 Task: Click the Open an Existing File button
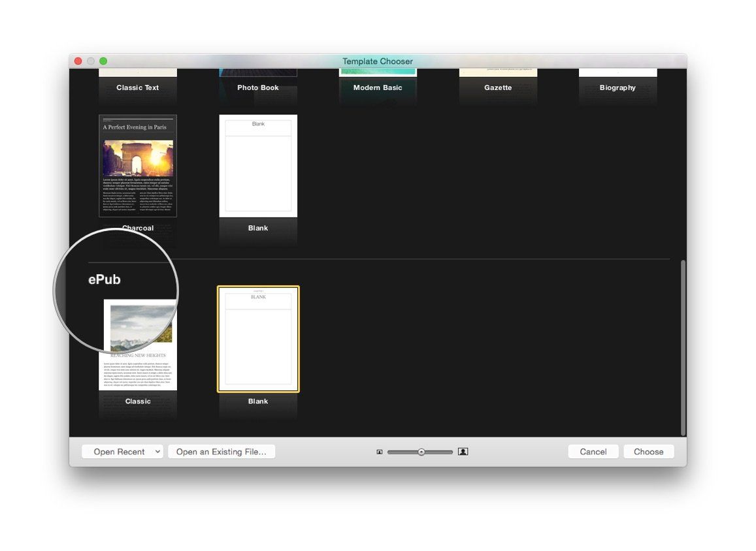click(x=222, y=451)
